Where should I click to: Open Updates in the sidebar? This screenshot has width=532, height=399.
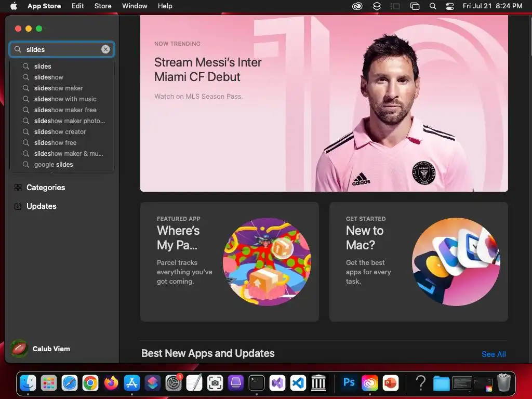(x=62, y=206)
